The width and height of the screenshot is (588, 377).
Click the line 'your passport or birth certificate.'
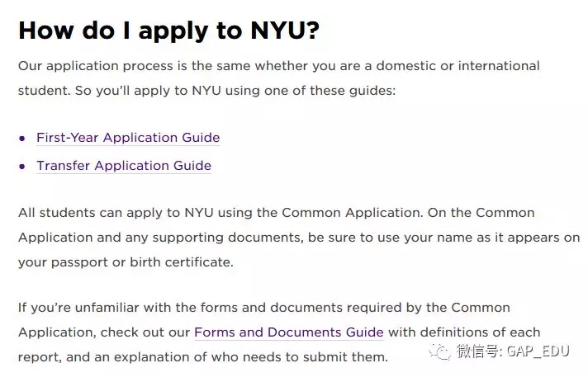click(126, 262)
